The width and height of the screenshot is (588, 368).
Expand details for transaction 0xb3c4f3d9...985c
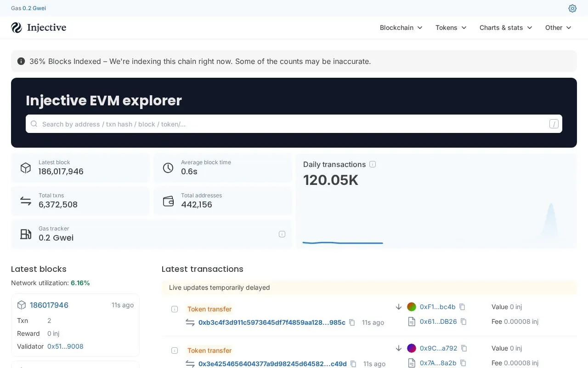pyautogui.click(x=175, y=309)
